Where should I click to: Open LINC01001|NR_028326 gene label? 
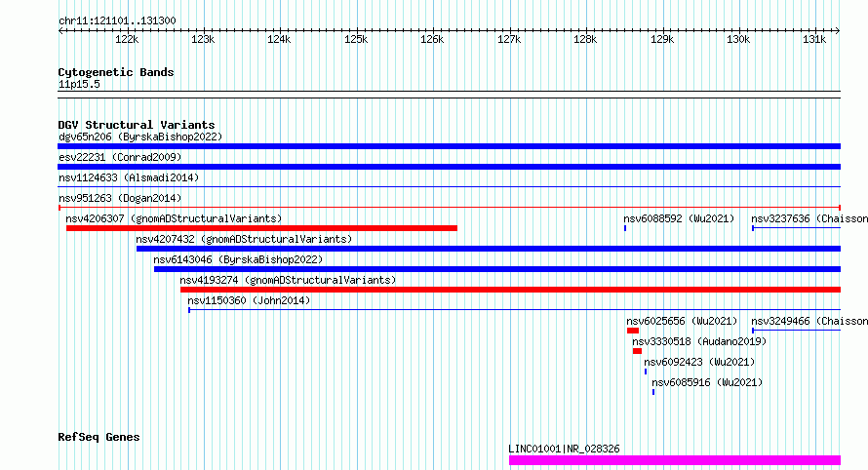pyautogui.click(x=564, y=449)
